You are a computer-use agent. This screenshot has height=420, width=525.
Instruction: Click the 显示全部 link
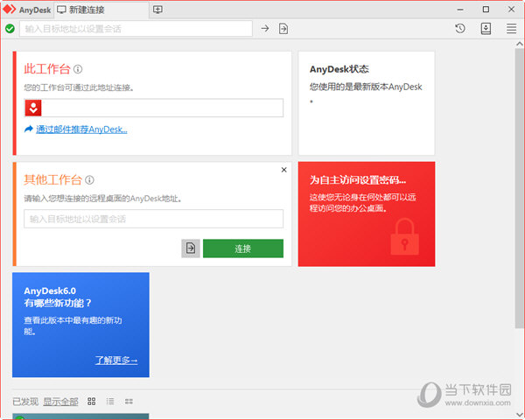point(60,402)
